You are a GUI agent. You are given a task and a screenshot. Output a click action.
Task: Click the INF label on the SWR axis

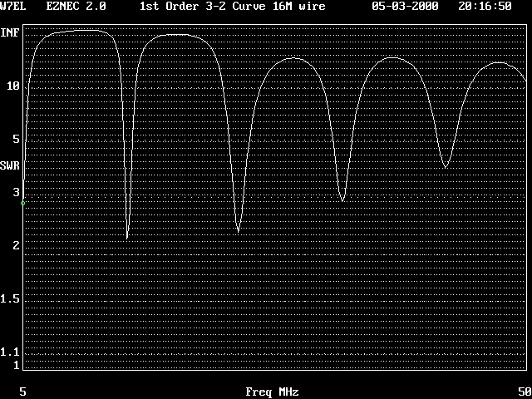[x=10, y=33]
